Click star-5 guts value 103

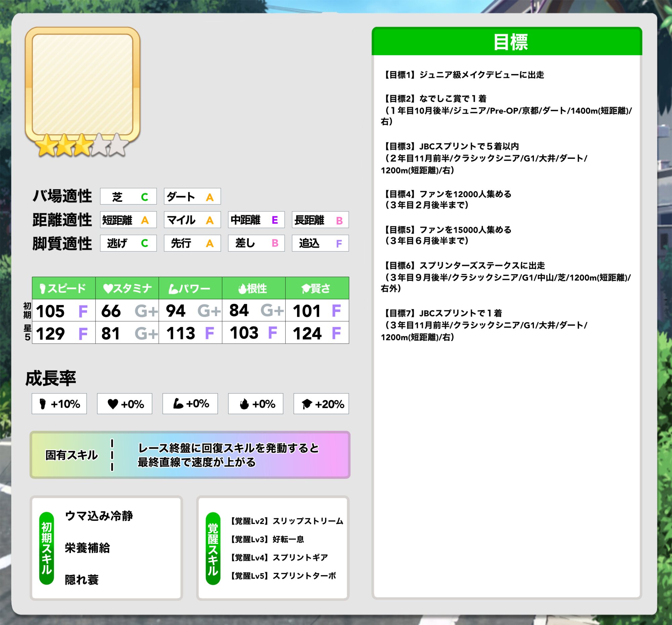tap(244, 333)
